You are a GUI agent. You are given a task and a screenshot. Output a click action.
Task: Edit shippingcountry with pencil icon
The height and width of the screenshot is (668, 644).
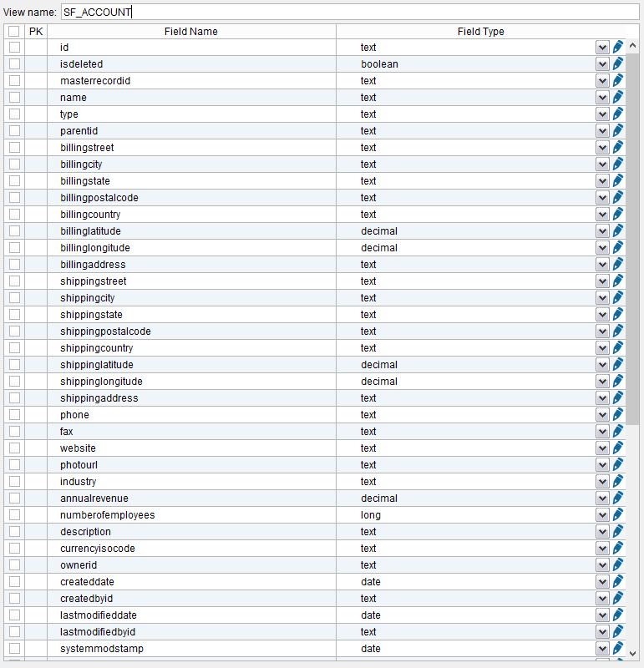click(617, 347)
